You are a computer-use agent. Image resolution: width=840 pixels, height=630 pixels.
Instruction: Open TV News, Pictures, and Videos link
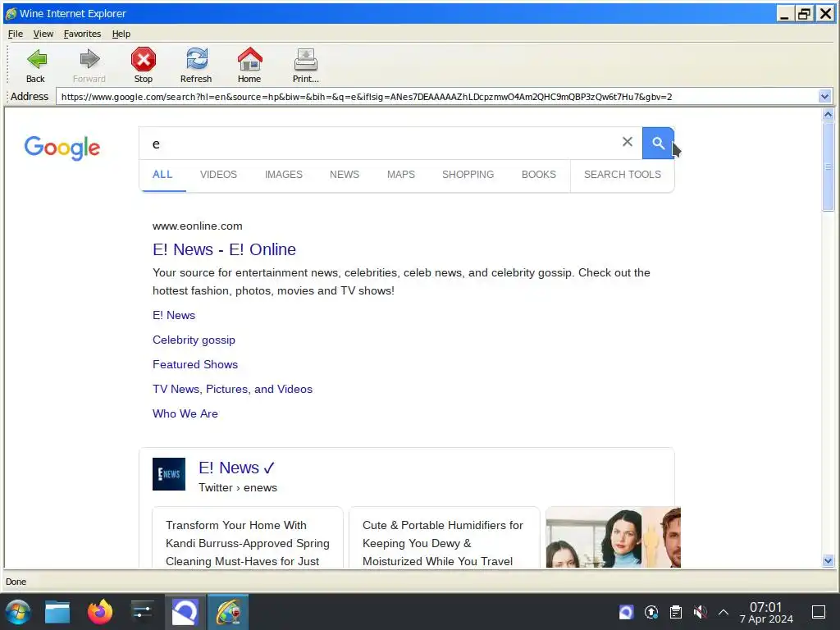tap(232, 390)
